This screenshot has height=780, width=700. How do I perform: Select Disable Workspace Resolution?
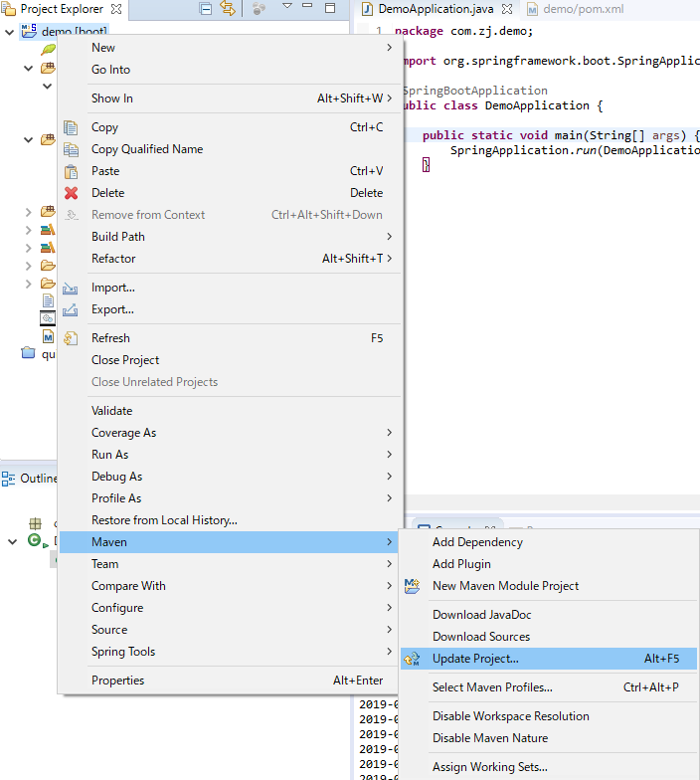point(549,716)
